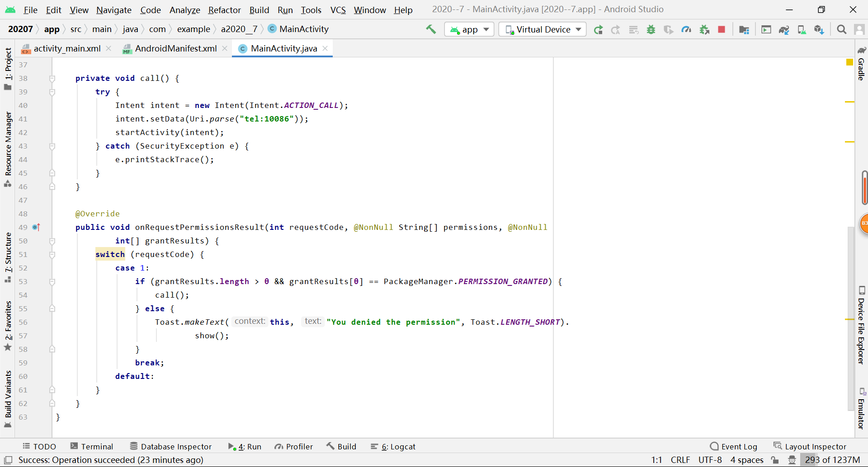Switch to the activity_main.xml tab

click(x=67, y=48)
